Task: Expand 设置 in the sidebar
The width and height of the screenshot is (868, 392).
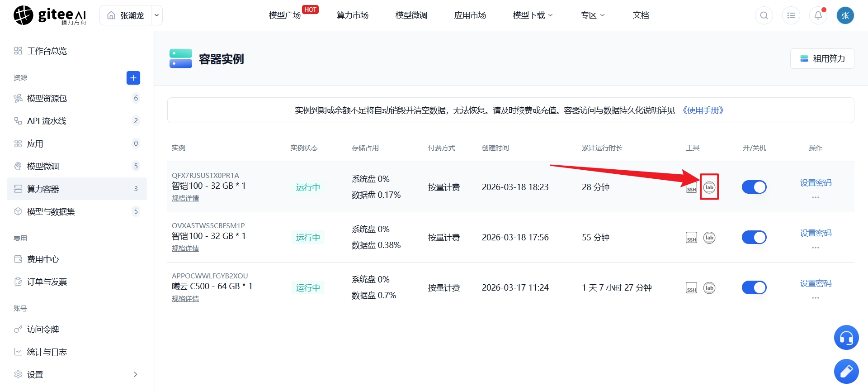Action: [x=77, y=374]
